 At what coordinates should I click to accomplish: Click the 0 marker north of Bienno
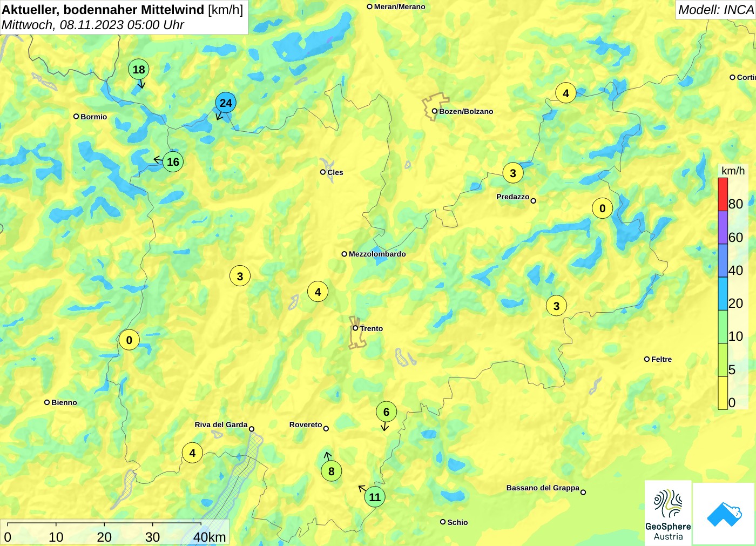tap(129, 340)
